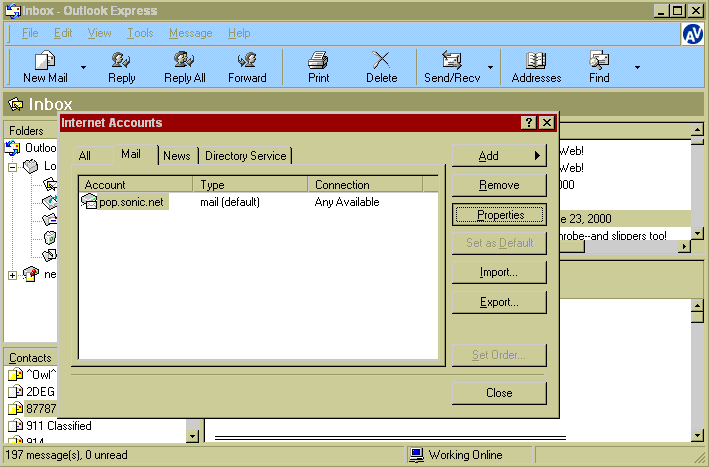Viewport: 709px width, 467px height.
Task: Open the Addresses book icon
Action: click(x=536, y=60)
